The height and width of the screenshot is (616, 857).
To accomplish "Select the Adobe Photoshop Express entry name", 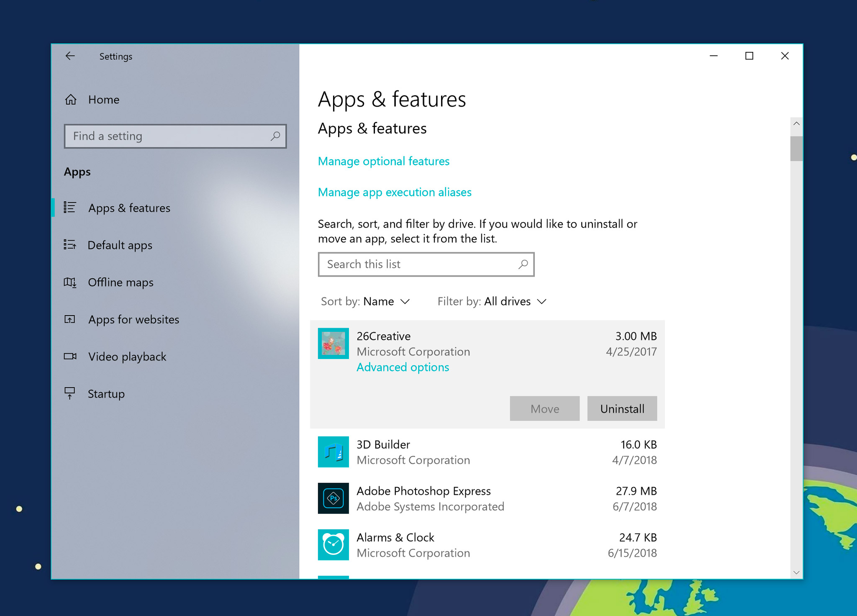I will click(423, 491).
